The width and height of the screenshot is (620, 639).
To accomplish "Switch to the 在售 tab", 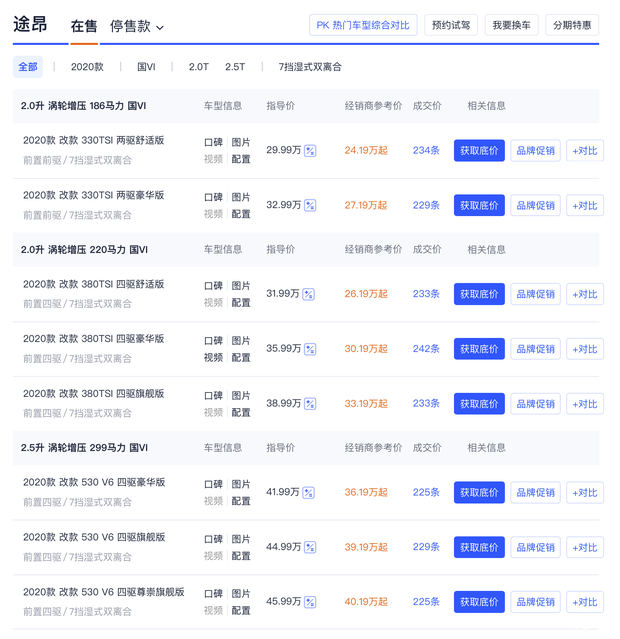I will pos(84,26).
